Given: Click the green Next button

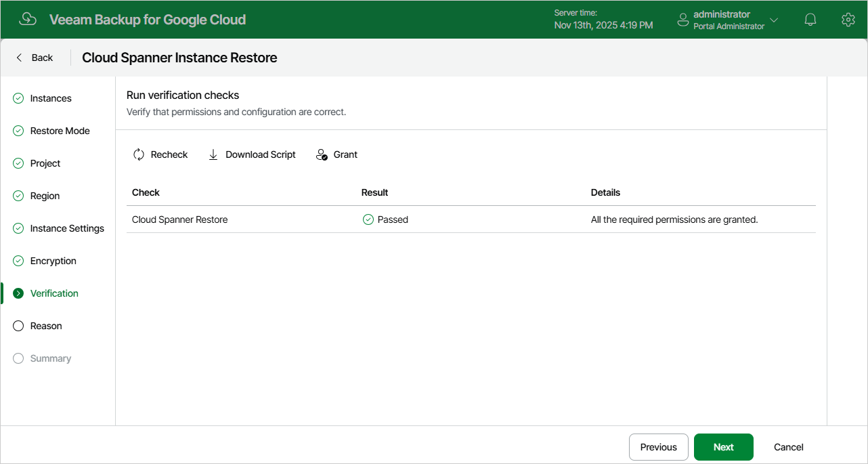Looking at the screenshot, I should (x=724, y=447).
